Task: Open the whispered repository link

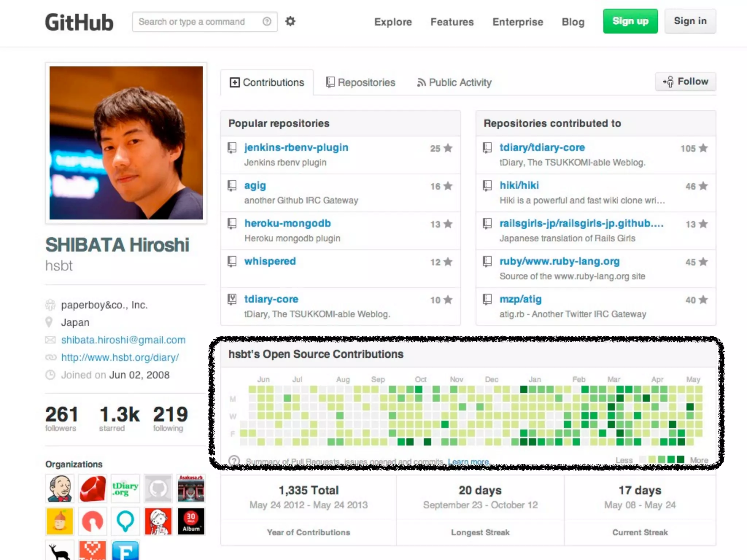Action: tap(270, 261)
